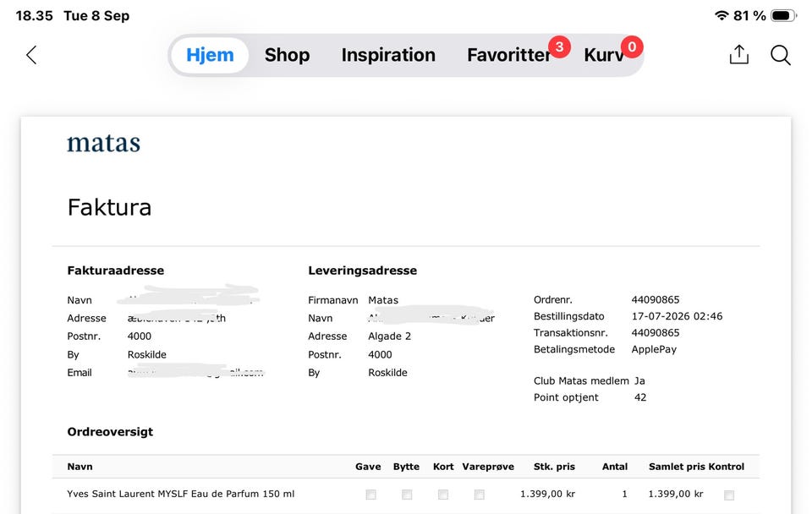Click the Ordreoversigt heading

[x=110, y=432]
